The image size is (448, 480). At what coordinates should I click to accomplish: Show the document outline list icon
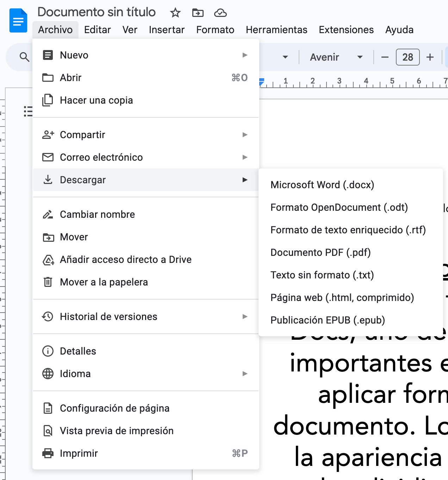[28, 111]
